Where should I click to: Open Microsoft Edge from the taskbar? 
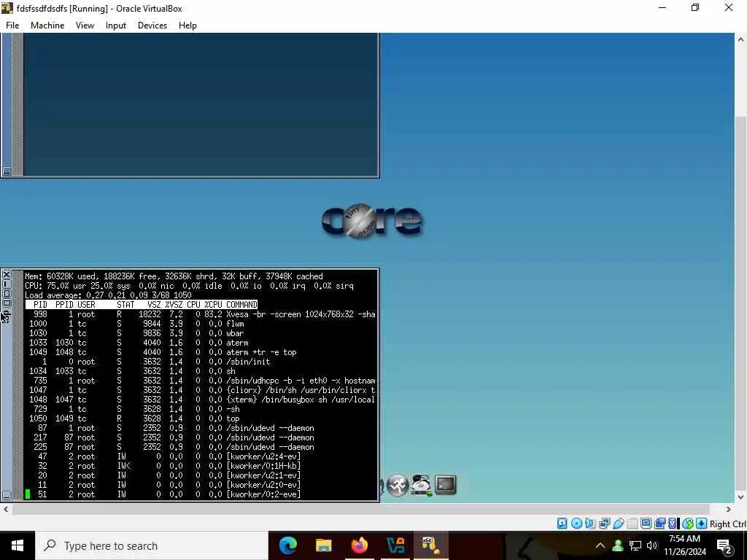[x=287, y=545]
